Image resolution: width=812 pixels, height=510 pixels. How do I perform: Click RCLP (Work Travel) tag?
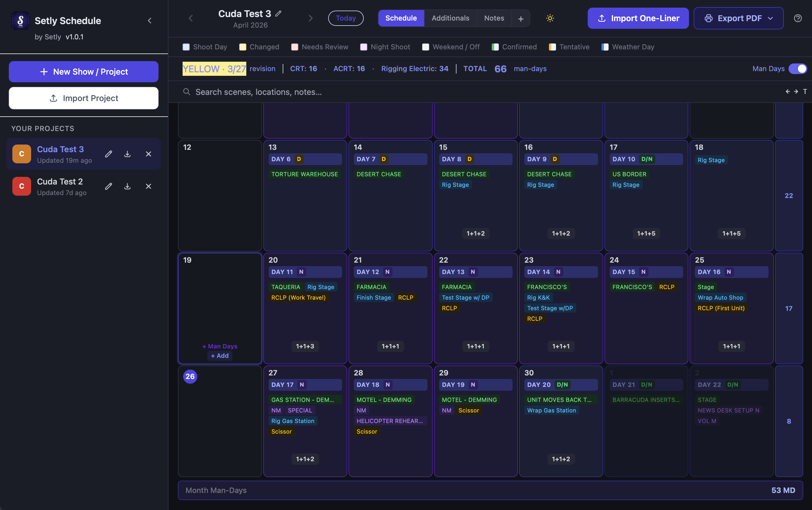click(298, 298)
